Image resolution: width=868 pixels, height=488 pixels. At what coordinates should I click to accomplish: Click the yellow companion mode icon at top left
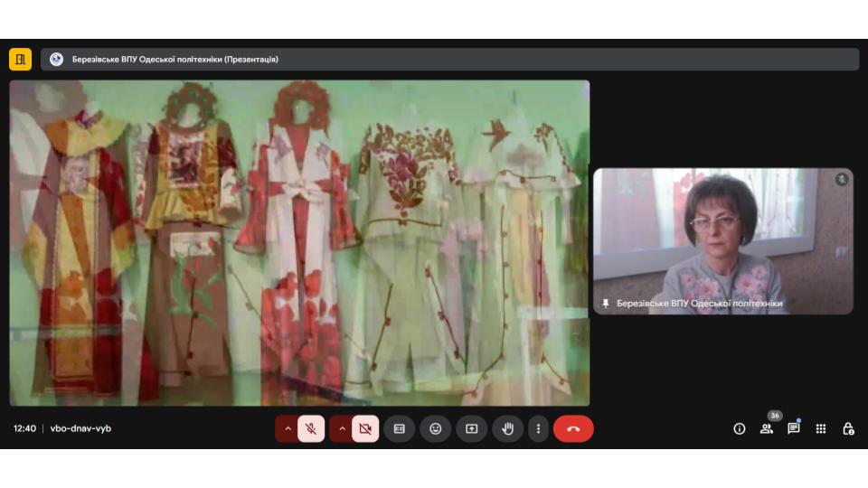(x=20, y=59)
